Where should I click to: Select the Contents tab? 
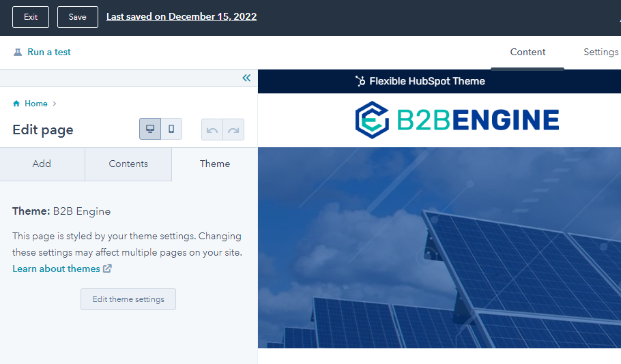(128, 164)
